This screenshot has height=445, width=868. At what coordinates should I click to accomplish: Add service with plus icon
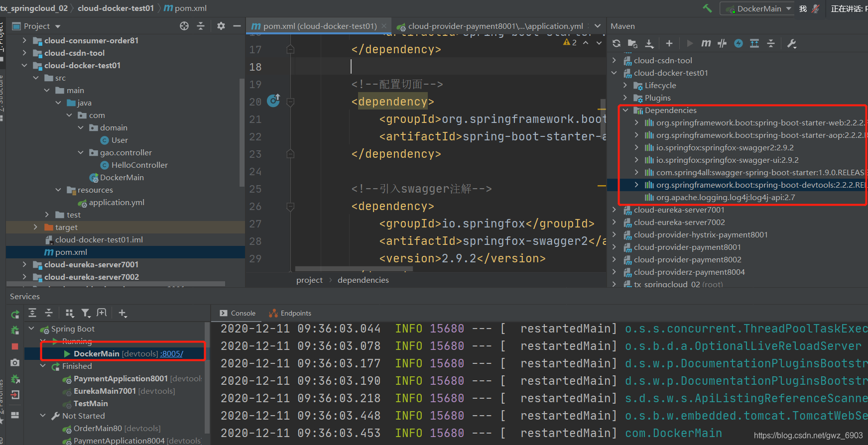(123, 313)
